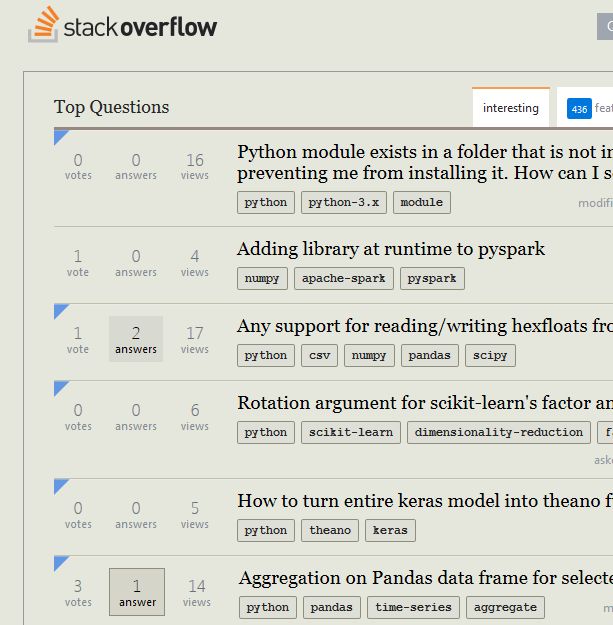Screen dimensions: 613x625
Task: Click numpy tag under pyspark question
Action: (262, 278)
